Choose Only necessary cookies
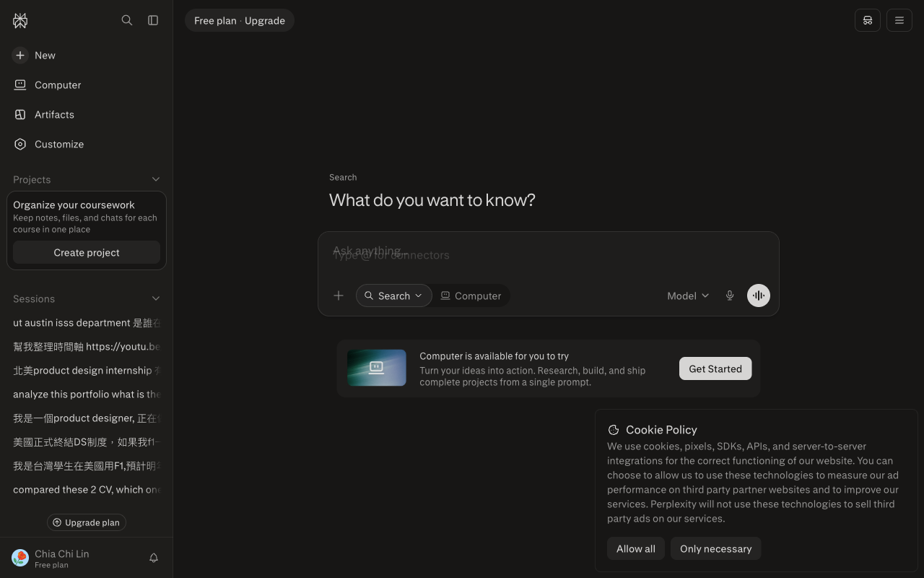 pos(716,548)
